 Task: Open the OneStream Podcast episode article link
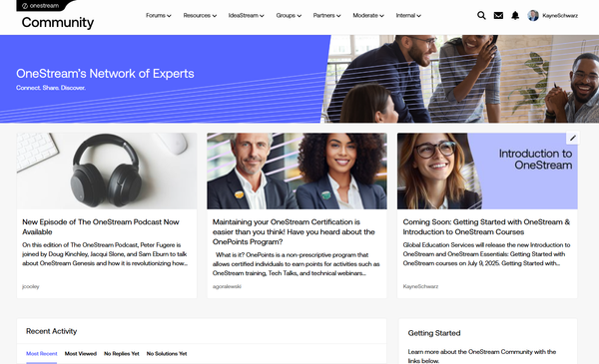coord(101,226)
